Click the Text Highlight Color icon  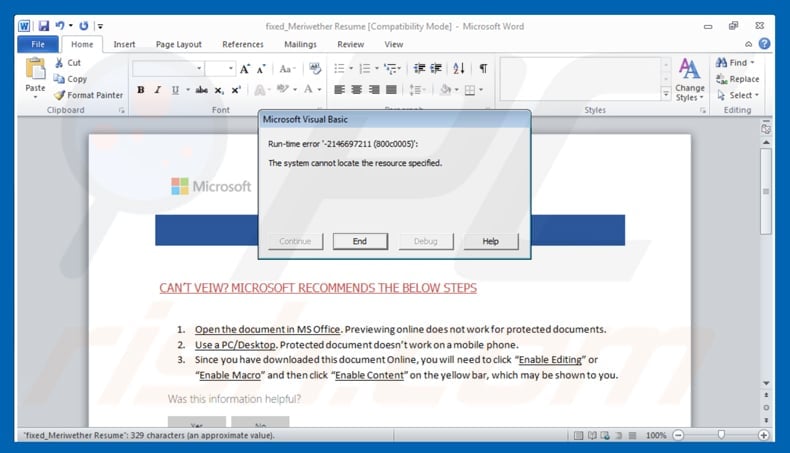tap(283, 89)
